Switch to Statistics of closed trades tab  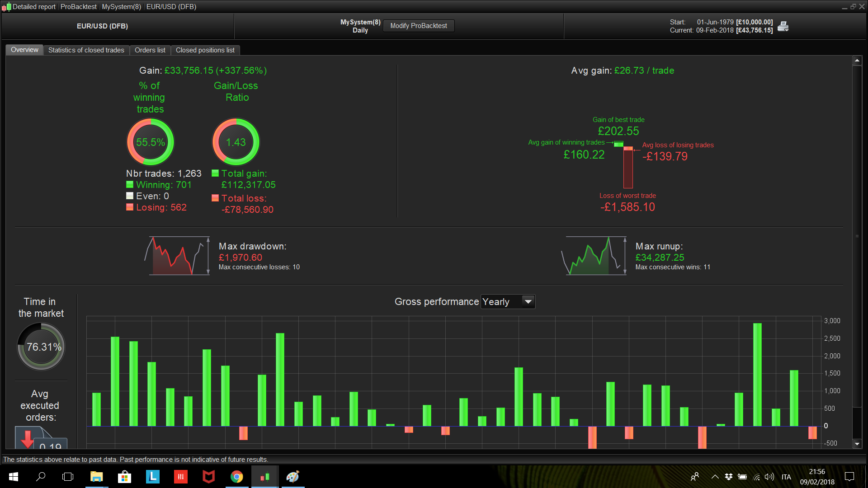tap(86, 50)
